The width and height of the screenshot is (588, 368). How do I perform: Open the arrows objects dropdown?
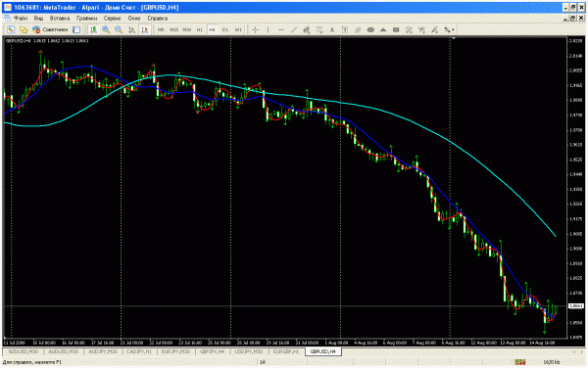pyautogui.click(x=449, y=29)
